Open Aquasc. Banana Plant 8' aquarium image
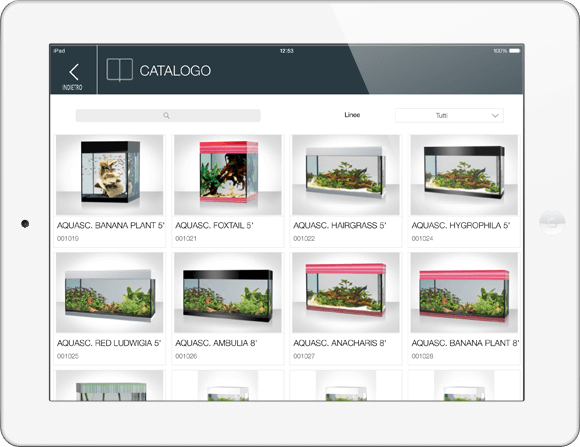 (464, 292)
